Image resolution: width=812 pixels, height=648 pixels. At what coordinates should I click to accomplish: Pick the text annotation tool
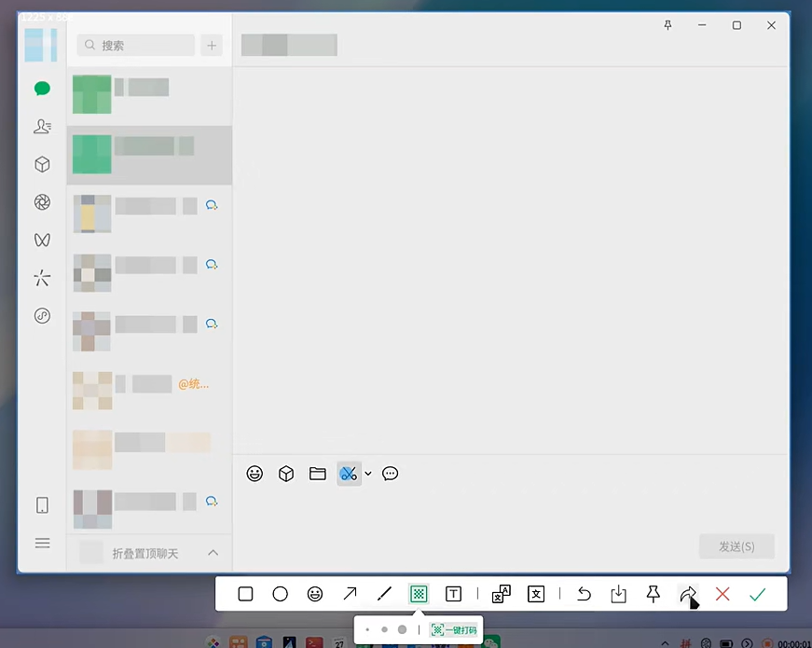(x=454, y=594)
